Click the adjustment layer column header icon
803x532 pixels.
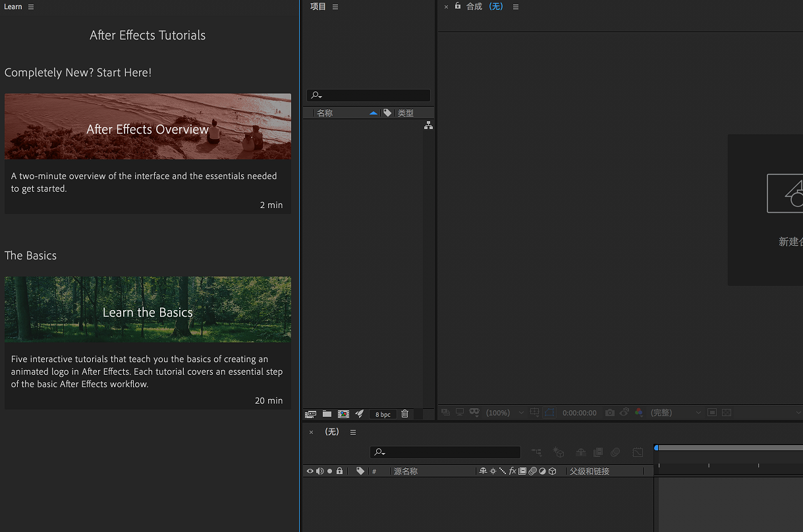coord(543,471)
